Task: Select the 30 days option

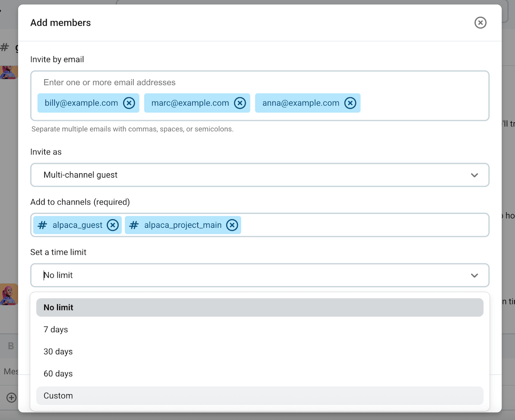Action: tap(259, 351)
